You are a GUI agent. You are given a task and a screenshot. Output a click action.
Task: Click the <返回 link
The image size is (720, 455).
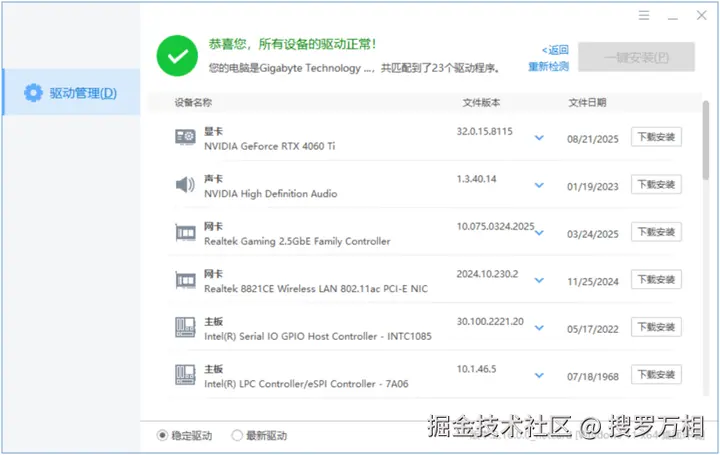(555, 50)
